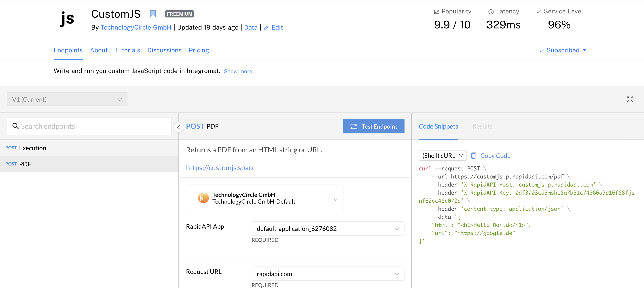Click Show more... in description
This screenshot has height=288, width=644.
point(240,72)
